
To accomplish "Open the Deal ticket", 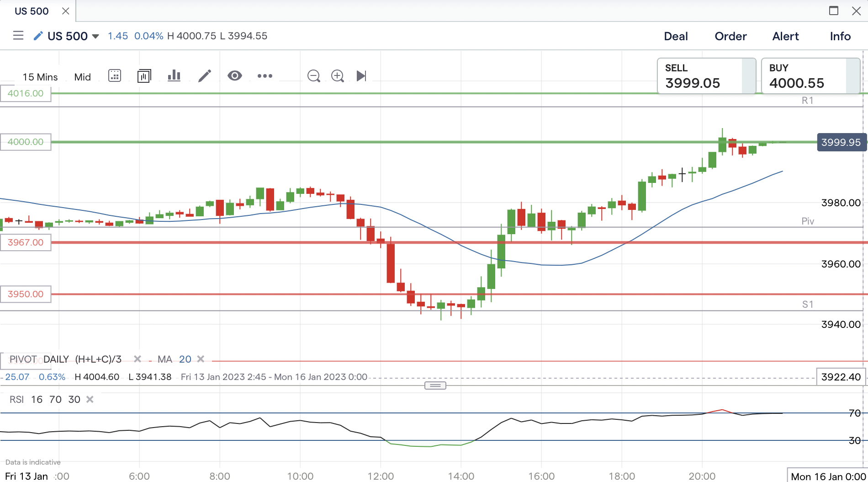I will pyautogui.click(x=676, y=36).
